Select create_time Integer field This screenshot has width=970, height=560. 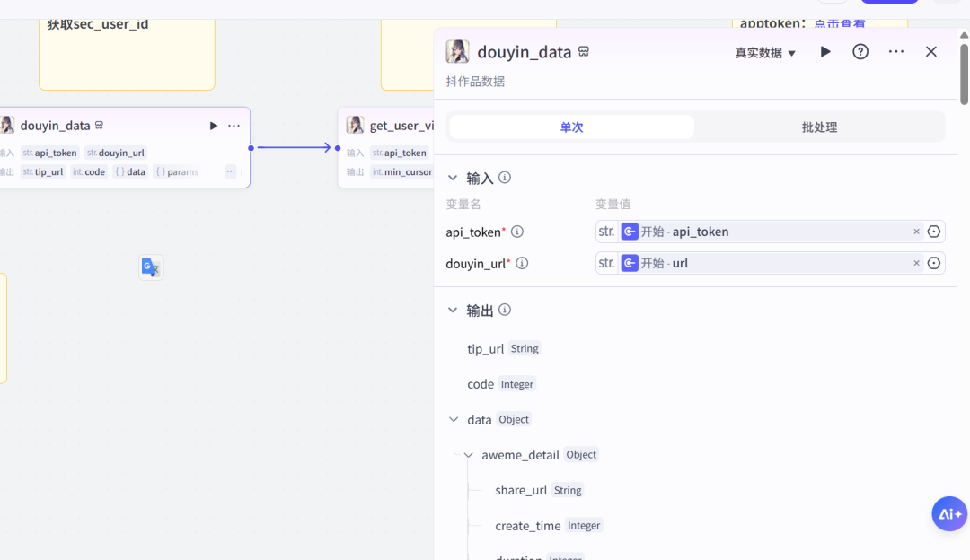549,525
